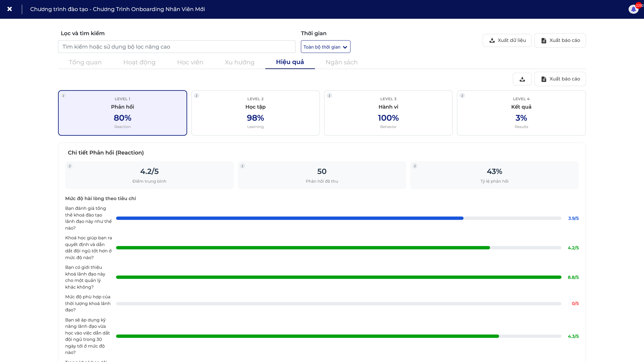Open the info icon on Level 1 Phản hồi card
644x362 pixels.
pyautogui.click(x=64, y=95)
